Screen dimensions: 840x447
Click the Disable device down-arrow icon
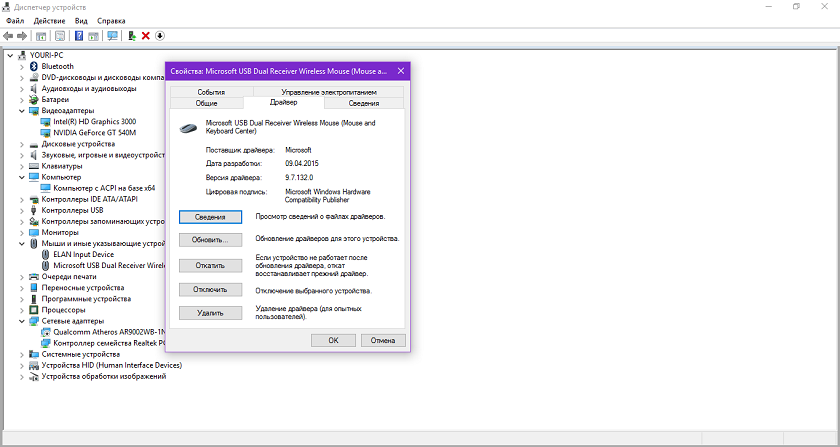(x=160, y=36)
